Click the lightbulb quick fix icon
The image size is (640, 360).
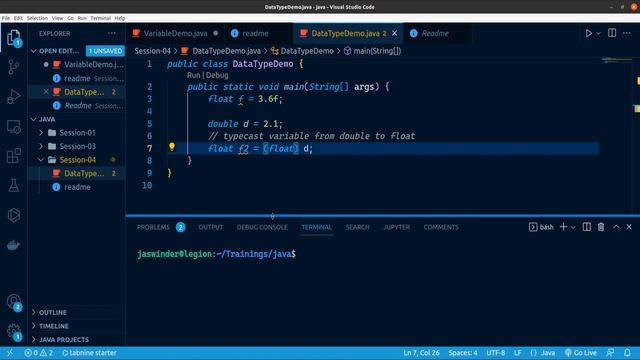(x=172, y=147)
